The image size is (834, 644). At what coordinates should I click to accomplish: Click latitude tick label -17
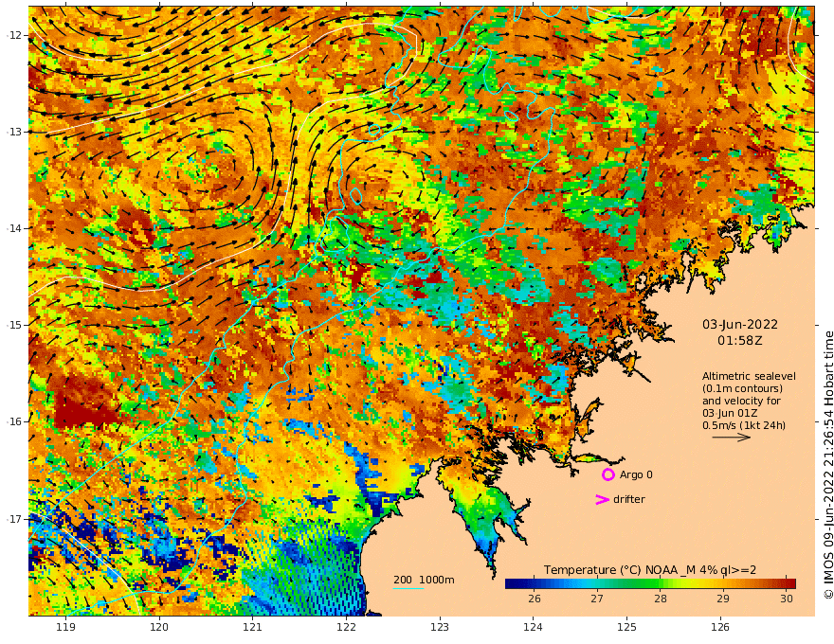pyautogui.click(x=13, y=519)
